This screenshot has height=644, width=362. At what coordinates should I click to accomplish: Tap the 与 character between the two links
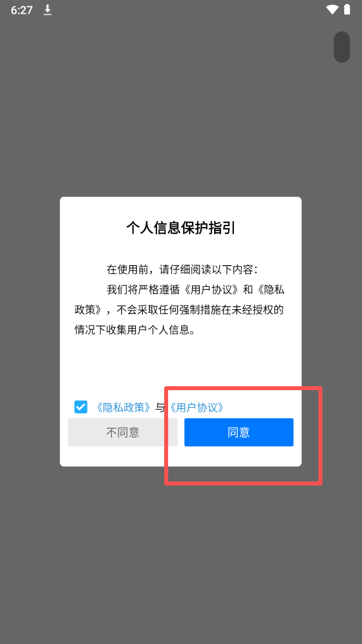pos(160,407)
